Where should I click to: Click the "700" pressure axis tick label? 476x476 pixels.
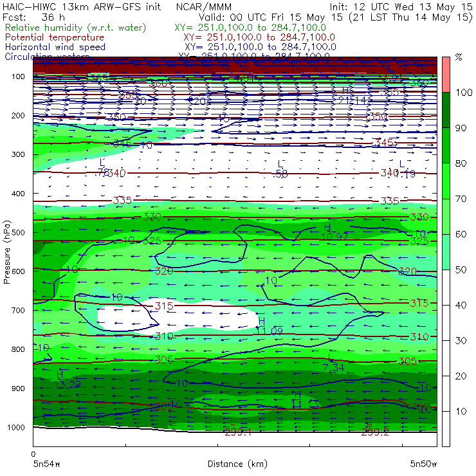[x=18, y=310]
